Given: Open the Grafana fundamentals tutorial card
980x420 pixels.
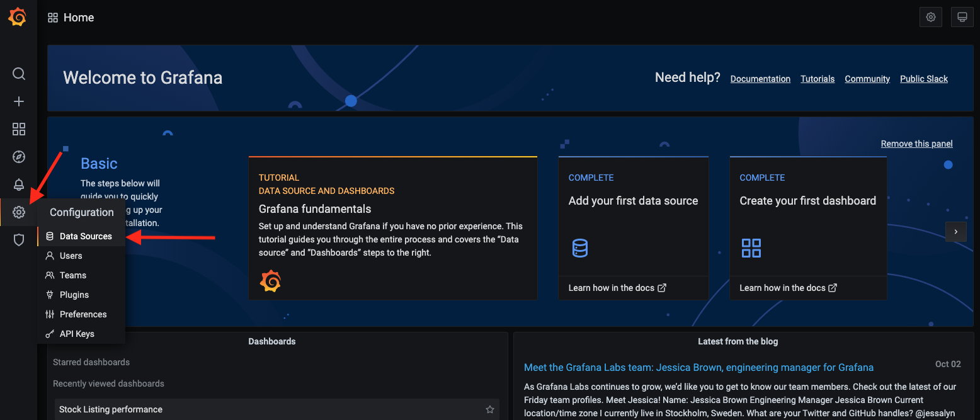Looking at the screenshot, I should (x=393, y=228).
